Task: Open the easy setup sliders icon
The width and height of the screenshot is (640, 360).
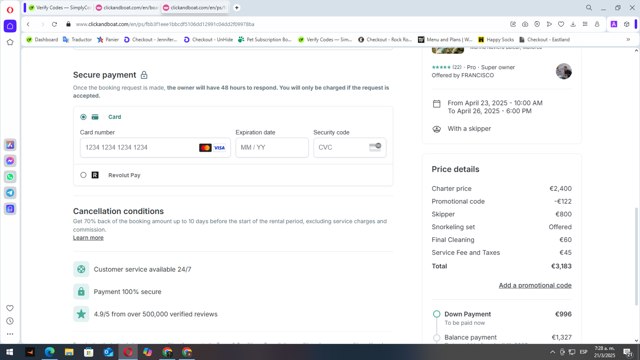Action: (585, 24)
